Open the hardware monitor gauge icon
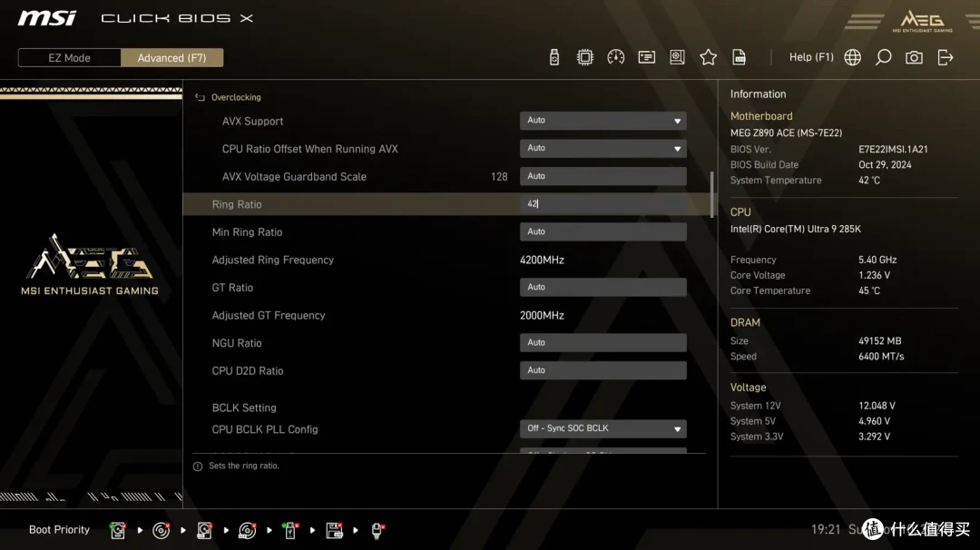Screen dimensions: 980x550 pyautogui.click(x=615, y=57)
